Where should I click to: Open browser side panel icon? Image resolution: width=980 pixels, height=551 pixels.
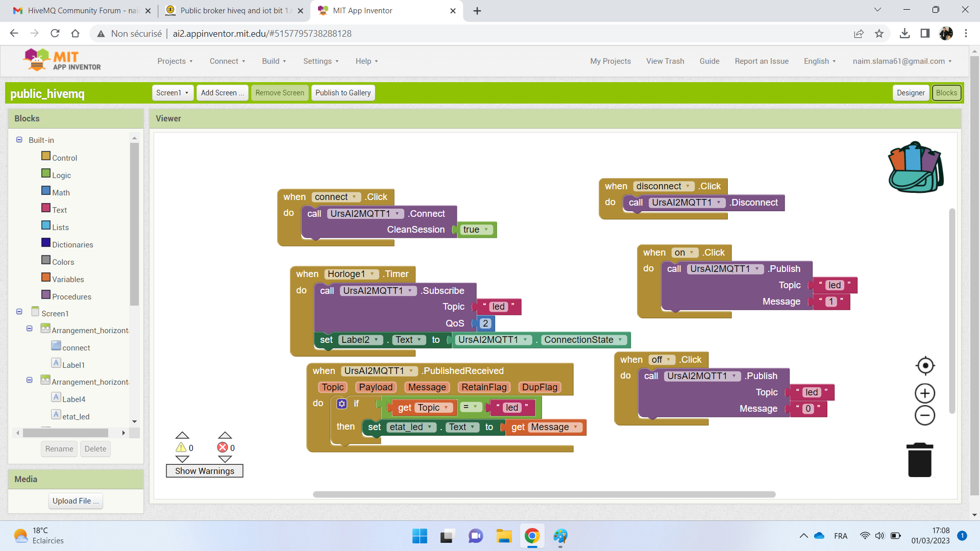click(925, 33)
